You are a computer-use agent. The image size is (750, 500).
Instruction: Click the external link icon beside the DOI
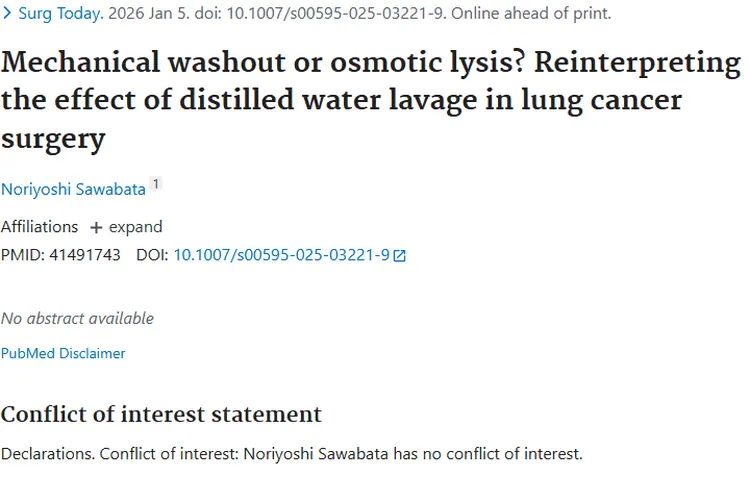click(x=400, y=256)
